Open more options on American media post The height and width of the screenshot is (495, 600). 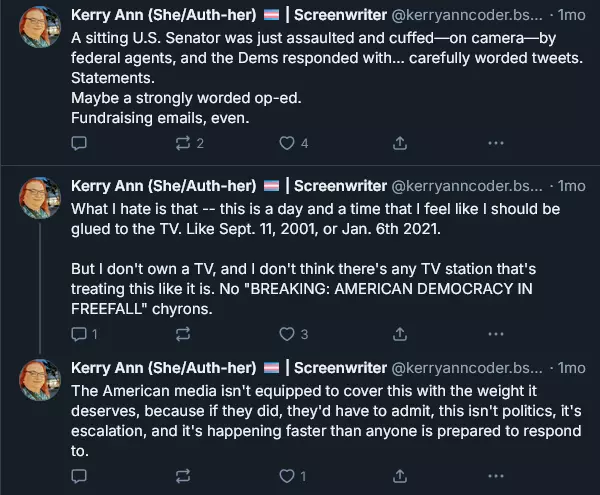click(495, 476)
